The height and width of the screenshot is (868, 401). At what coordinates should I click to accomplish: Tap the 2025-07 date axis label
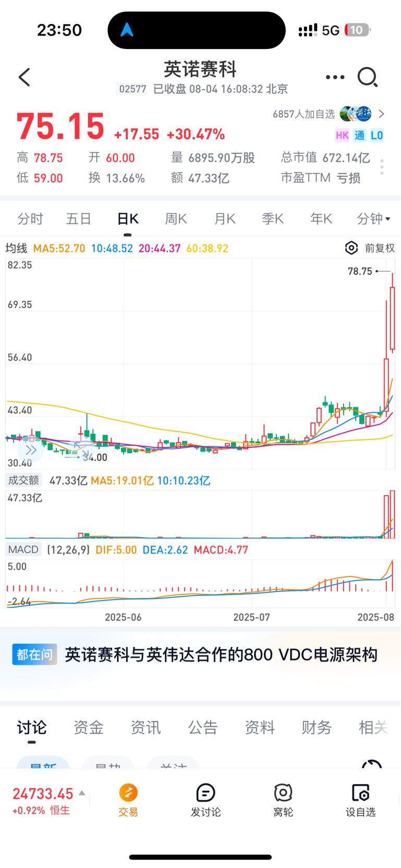point(251,617)
